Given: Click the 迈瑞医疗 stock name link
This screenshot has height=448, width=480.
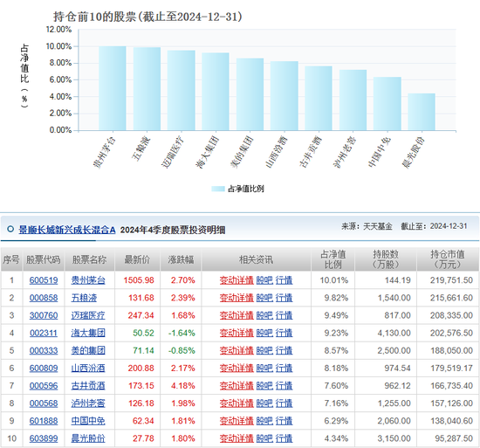Looking at the screenshot, I should click(x=88, y=315).
